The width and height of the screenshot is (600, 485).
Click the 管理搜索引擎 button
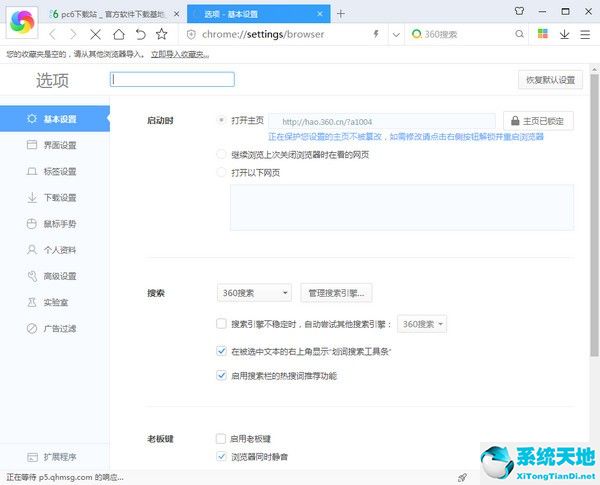coord(336,293)
